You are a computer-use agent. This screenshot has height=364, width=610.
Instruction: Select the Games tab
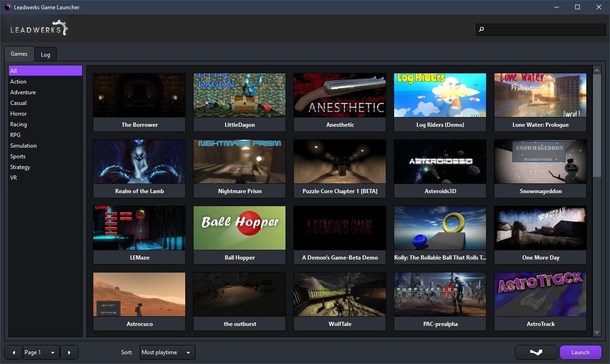[19, 54]
